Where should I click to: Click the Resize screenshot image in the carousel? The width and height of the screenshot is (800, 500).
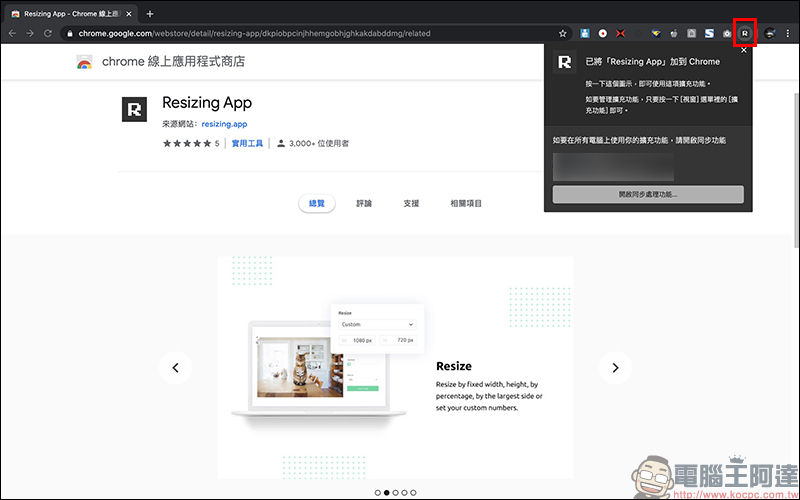click(x=395, y=367)
